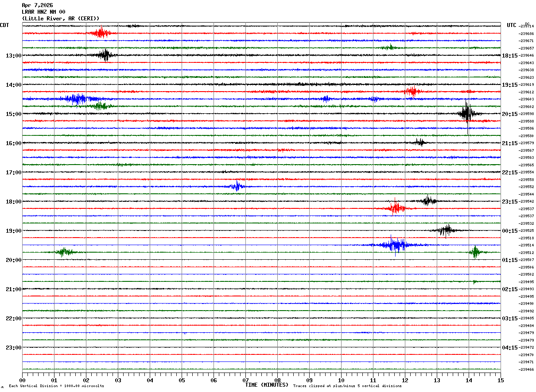Click the 00:15 UTC time label

(x=510, y=231)
